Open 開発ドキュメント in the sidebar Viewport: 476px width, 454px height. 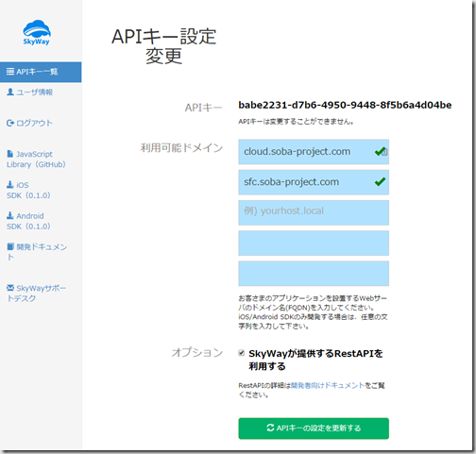(37, 252)
